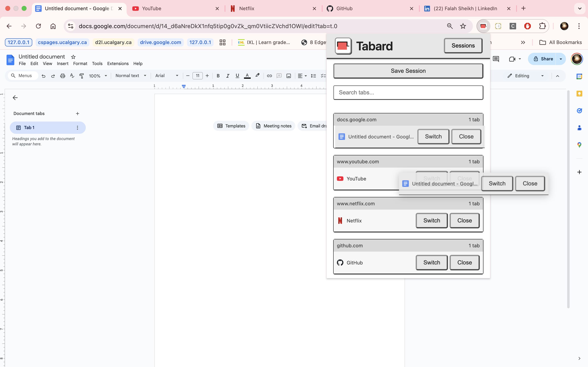Toggle Underline formatting
Screen dimensions: 588x367
pos(237,76)
